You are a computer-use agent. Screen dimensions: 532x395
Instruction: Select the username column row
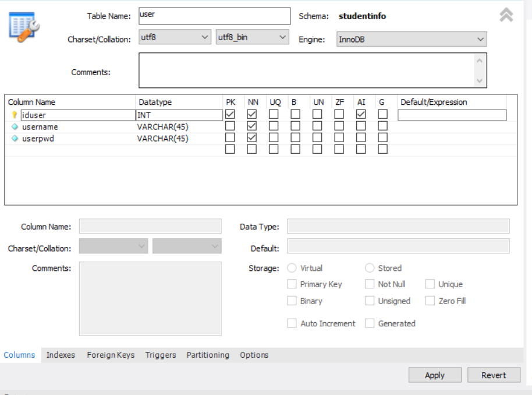[x=261, y=126]
